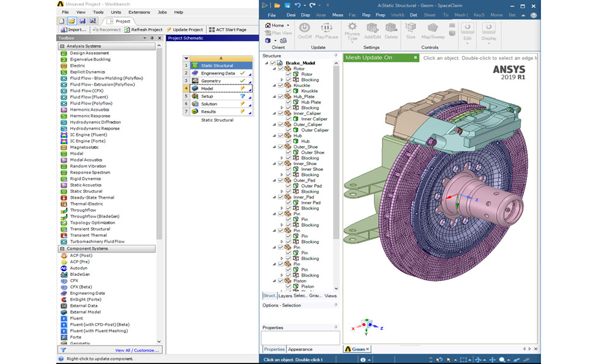Open the File tab in SpaceClaim
The height and width of the screenshot is (364, 612).
coord(272,15)
